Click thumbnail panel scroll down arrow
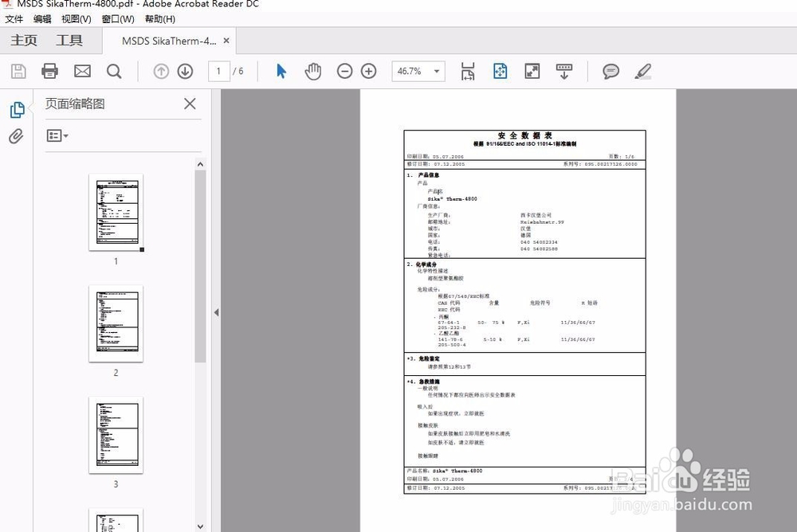 200,526
